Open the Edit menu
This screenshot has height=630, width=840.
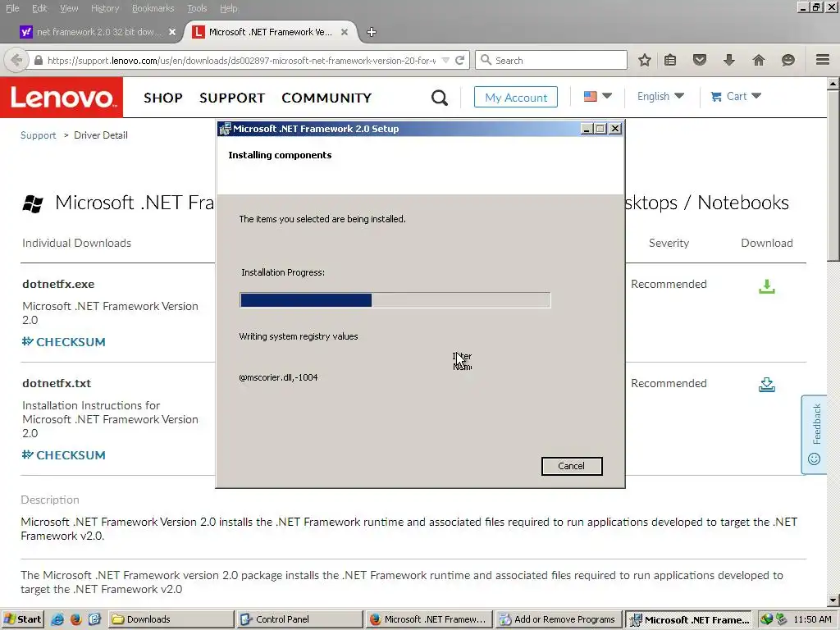click(39, 8)
